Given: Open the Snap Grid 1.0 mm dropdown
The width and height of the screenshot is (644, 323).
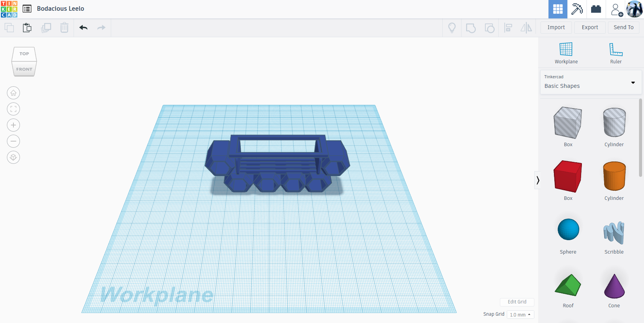Looking at the screenshot, I should (x=520, y=315).
